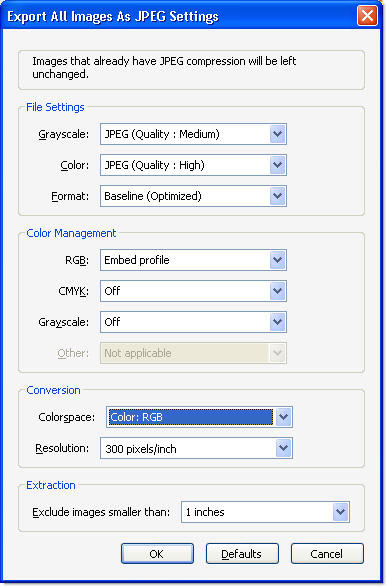Viewport: 388px width, 588px height.
Task: Click the Baseline (Optimized) format field
Action: [193, 196]
